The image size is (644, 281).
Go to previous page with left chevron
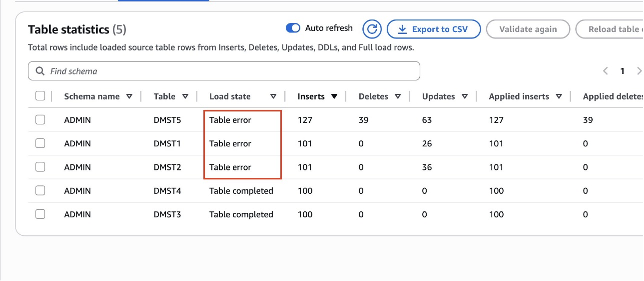605,71
